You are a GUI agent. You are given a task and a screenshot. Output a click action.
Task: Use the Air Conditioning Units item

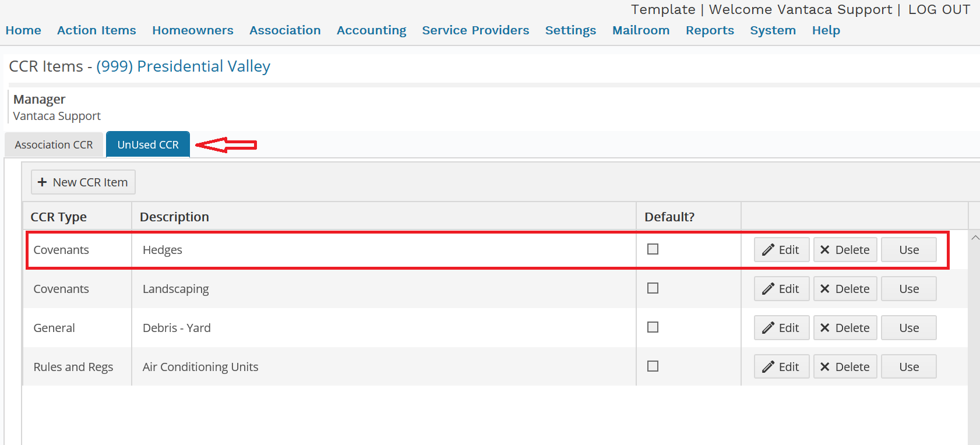[x=908, y=367]
